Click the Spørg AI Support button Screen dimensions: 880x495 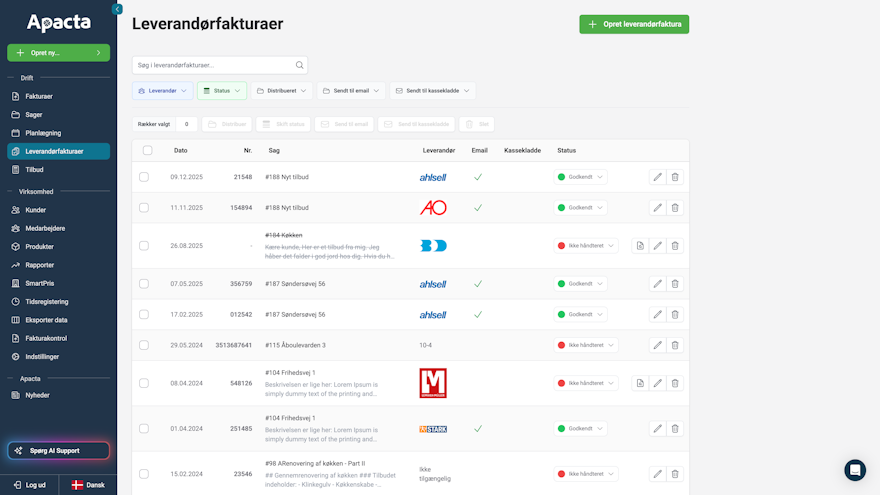[58, 451]
